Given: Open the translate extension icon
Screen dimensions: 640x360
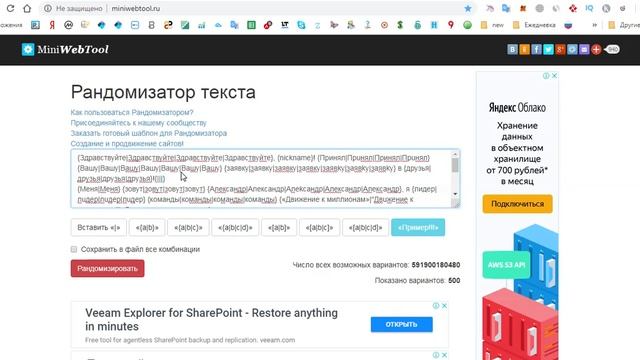Looking at the screenshot, I should (506, 8).
